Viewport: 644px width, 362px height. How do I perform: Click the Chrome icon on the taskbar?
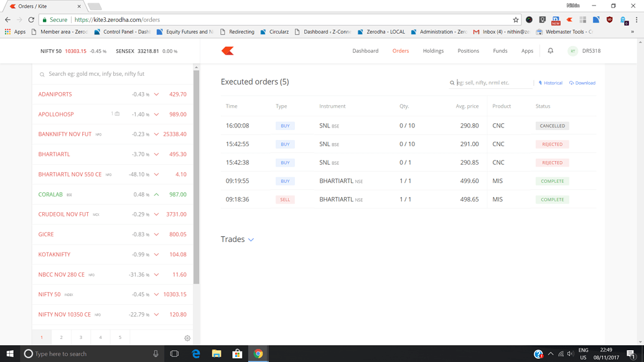258,353
